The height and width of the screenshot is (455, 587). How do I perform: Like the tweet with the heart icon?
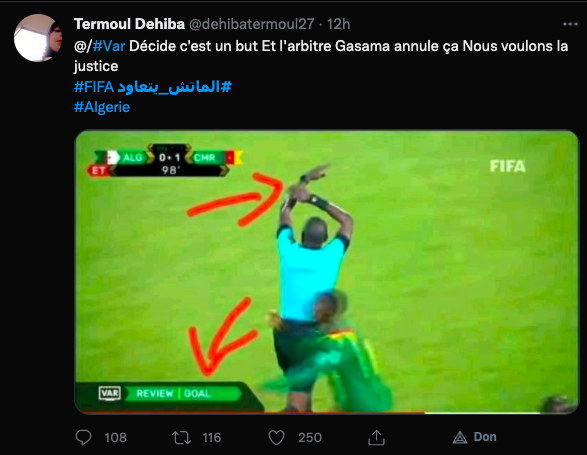[277, 437]
